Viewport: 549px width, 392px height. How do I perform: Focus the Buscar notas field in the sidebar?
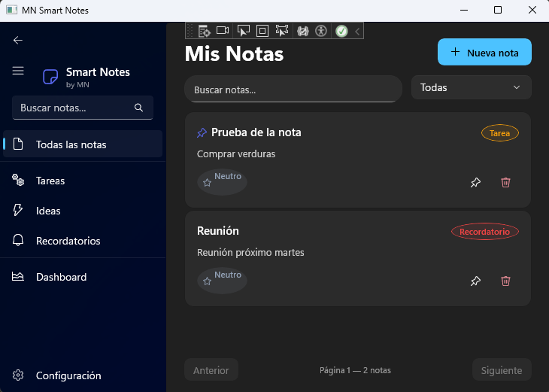(83, 108)
